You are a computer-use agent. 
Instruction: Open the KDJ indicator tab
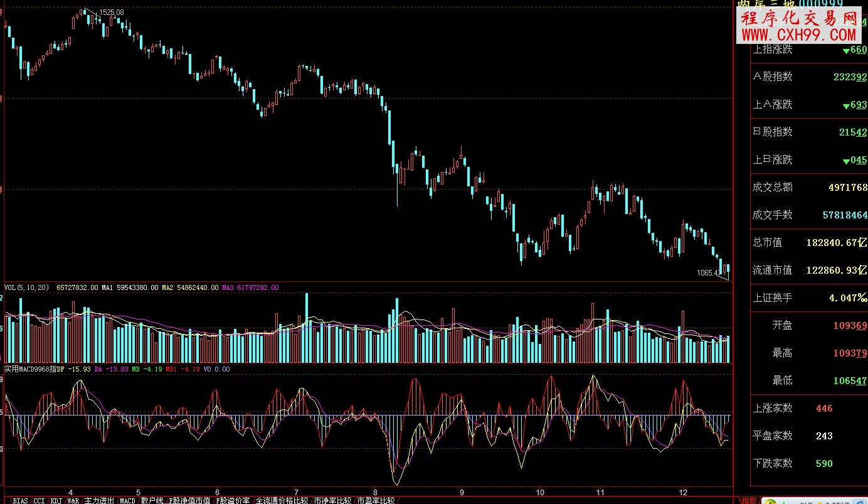(x=56, y=500)
